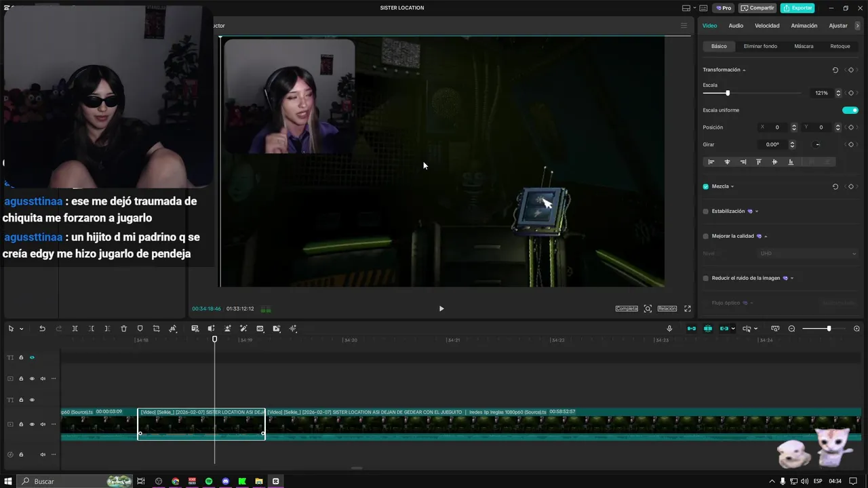Click the play button under preview
The image size is (868, 488).
[x=441, y=308]
